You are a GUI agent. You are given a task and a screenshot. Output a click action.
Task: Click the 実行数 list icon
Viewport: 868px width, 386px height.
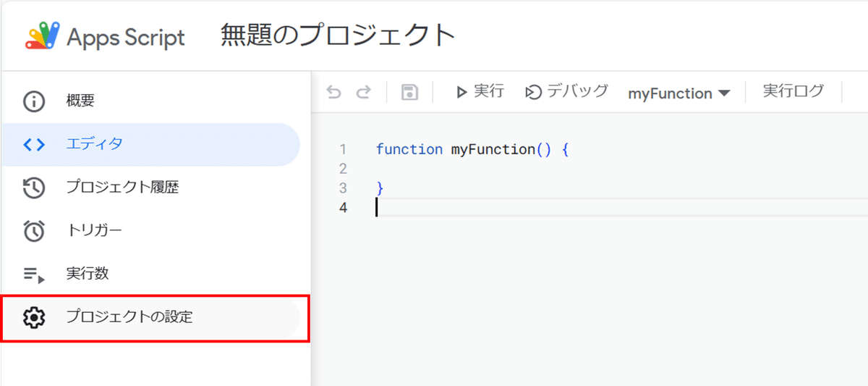pyautogui.click(x=34, y=274)
